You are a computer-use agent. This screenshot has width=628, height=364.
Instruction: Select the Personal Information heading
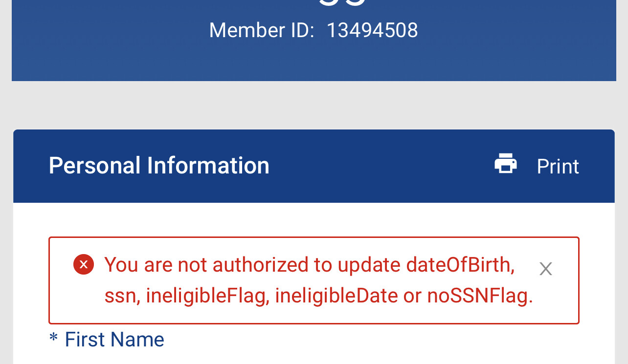(x=159, y=166)
